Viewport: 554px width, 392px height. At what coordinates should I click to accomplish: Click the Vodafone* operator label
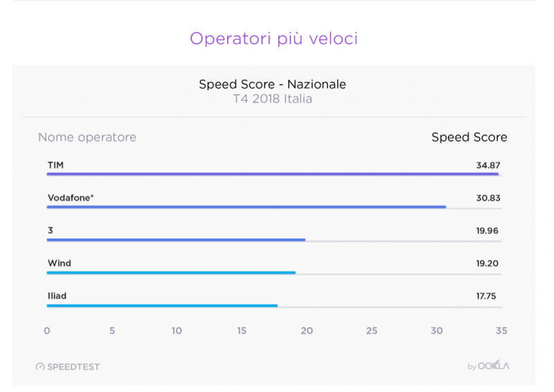71,198
